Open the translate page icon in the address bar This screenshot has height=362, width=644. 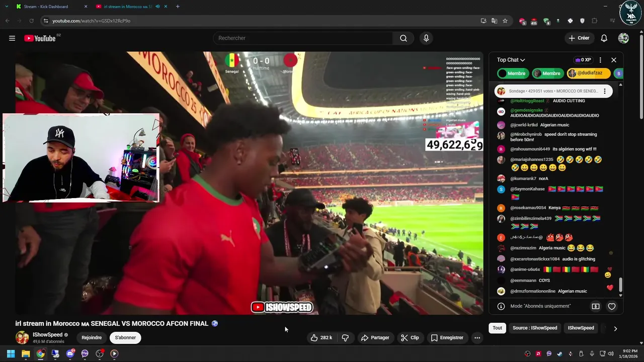pos(495,21)
